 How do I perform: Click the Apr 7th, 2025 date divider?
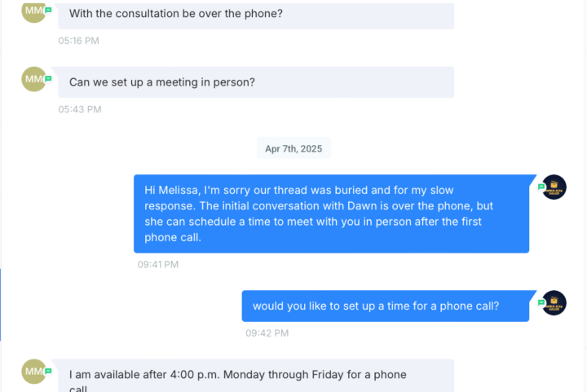pos(293,149)
